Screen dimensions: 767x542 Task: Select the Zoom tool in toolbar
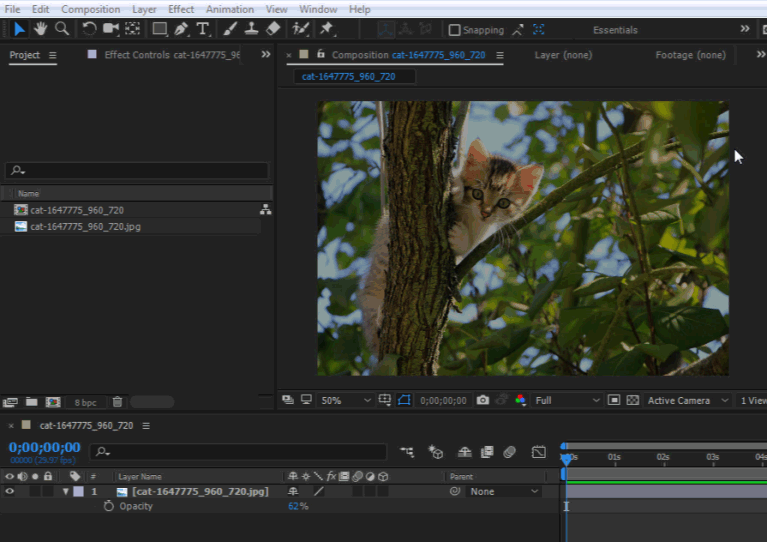pyautogui.click(x=62, y=29)
